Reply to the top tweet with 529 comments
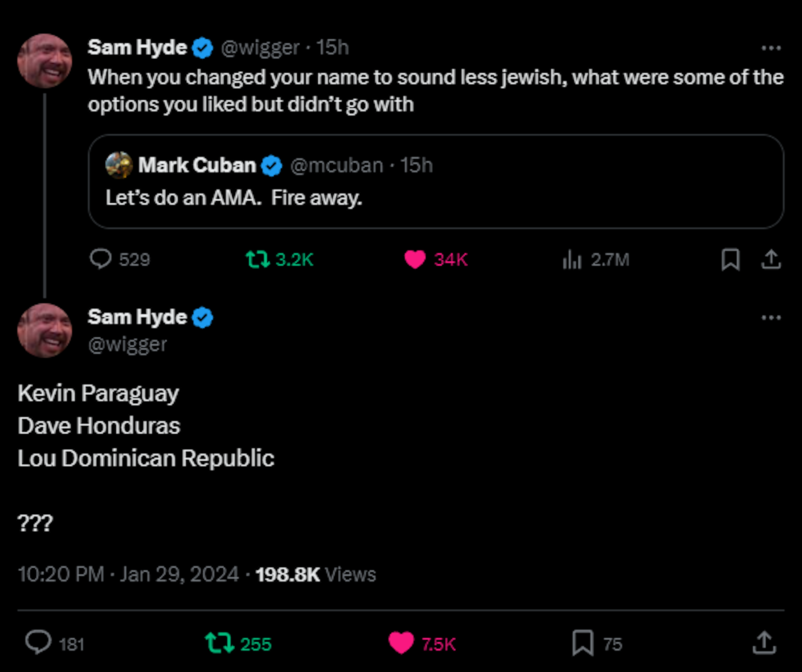 pyautogui.click(x=101, y=259)
